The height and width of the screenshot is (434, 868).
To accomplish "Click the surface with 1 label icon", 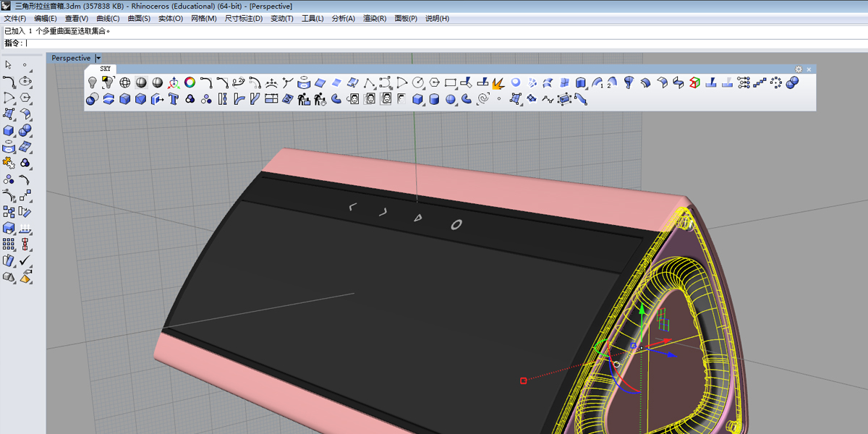I will [x=597, y=83].
